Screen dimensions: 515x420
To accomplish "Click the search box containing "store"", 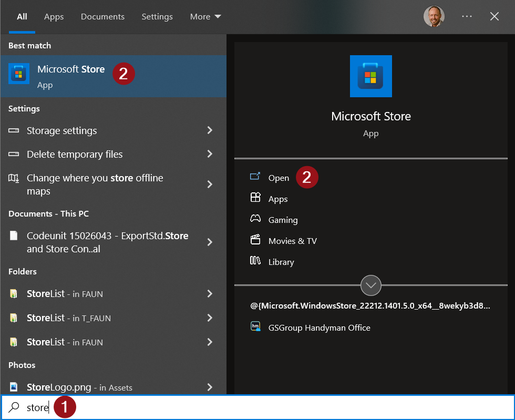I will pyautogui.click(x=257, y=407).
